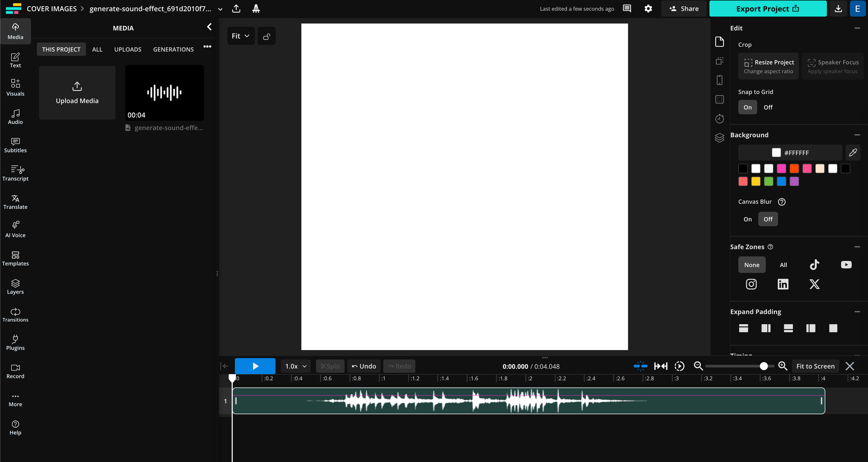
Task: Turn on Canvas Blur
Action: (747, 219)
